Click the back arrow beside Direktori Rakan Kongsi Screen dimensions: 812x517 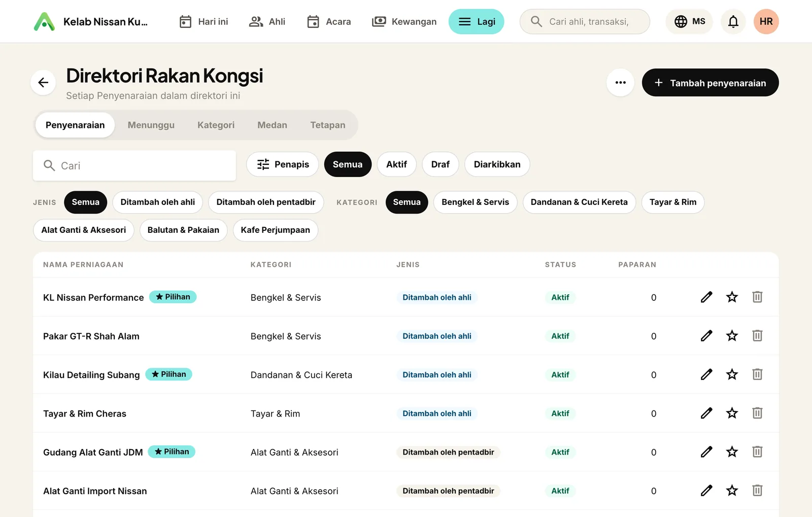[43, 82]
